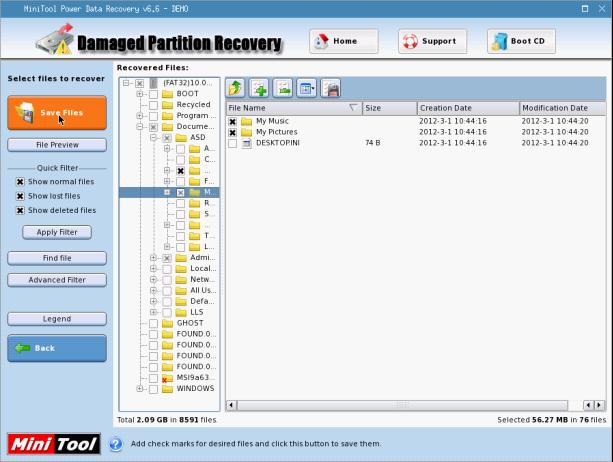The image size is (613, 462).
Task: Click the Recycled folder icon
Action: [167, 105]
